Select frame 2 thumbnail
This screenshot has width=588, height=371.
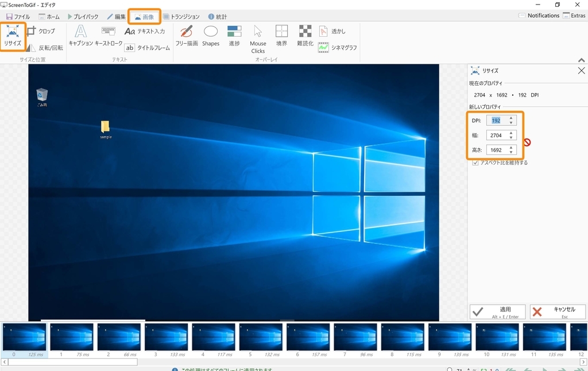[x=119, y=337]
